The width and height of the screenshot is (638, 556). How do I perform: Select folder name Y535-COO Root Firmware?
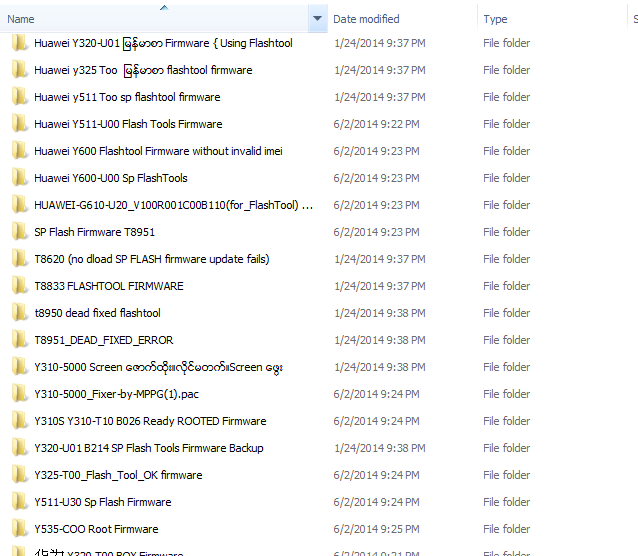(96, 529)
